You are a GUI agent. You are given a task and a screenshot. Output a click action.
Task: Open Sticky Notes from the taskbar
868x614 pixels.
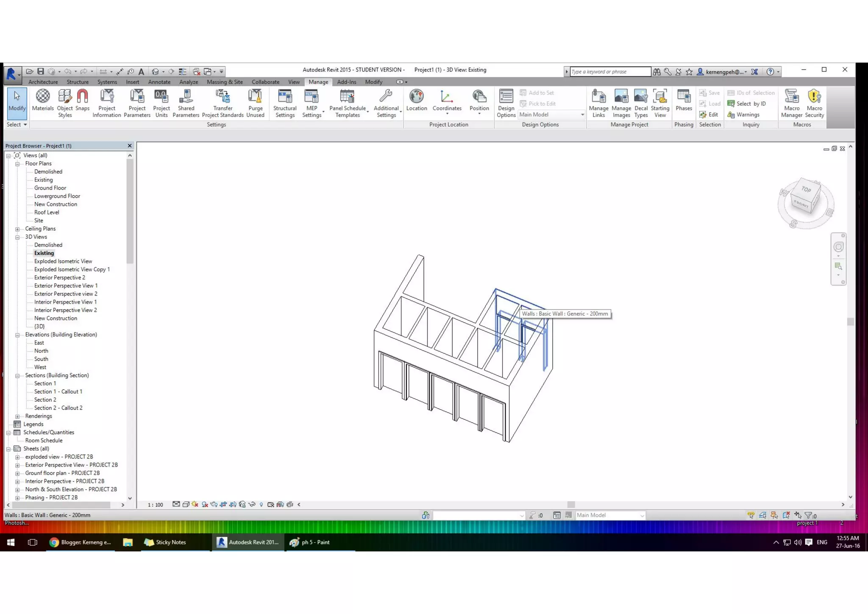[x=165, y=542]
